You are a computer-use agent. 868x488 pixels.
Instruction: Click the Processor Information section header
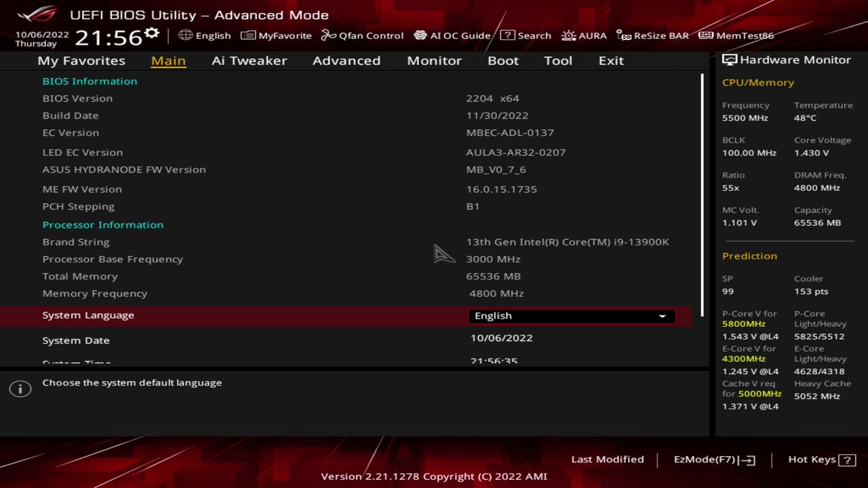pos(103,224)
